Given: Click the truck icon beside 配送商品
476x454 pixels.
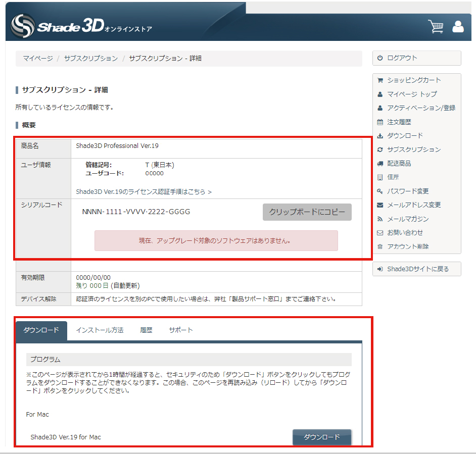Looking at the screenshot, I should tap(380, 164).
